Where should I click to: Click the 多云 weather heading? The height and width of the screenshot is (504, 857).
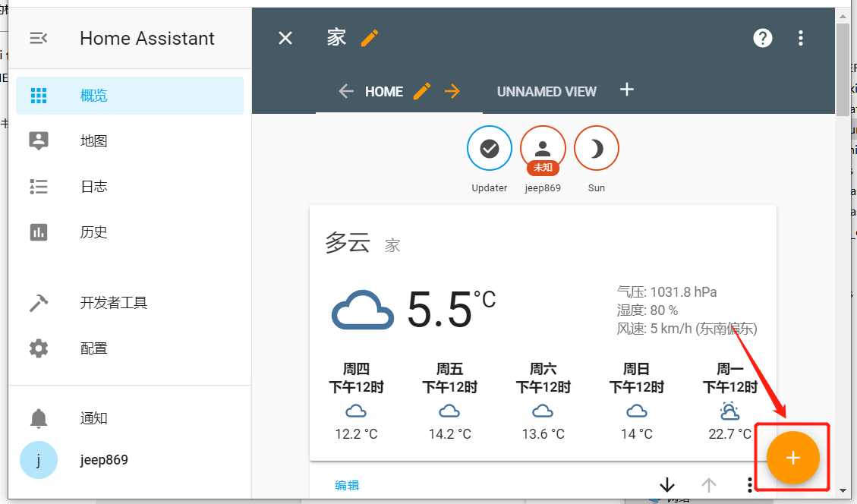coord(348,243)
